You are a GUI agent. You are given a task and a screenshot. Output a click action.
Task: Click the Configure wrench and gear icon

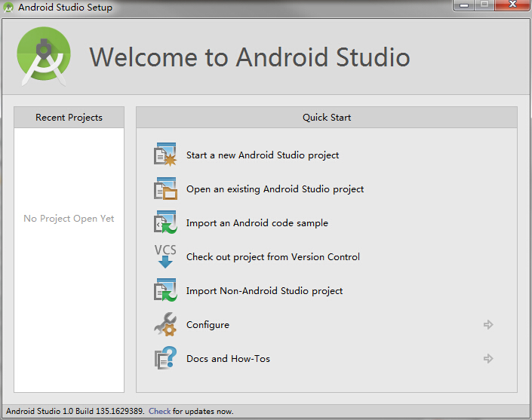[165, 324]
